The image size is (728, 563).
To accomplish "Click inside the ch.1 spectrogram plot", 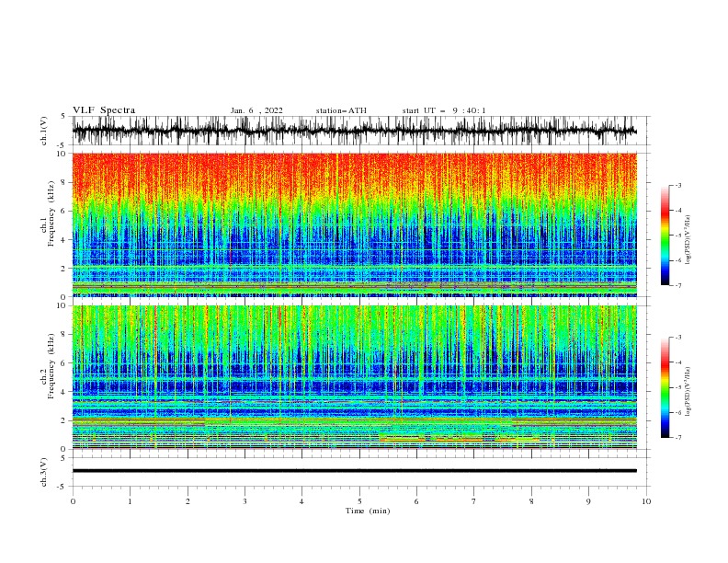I will point(354,224).
